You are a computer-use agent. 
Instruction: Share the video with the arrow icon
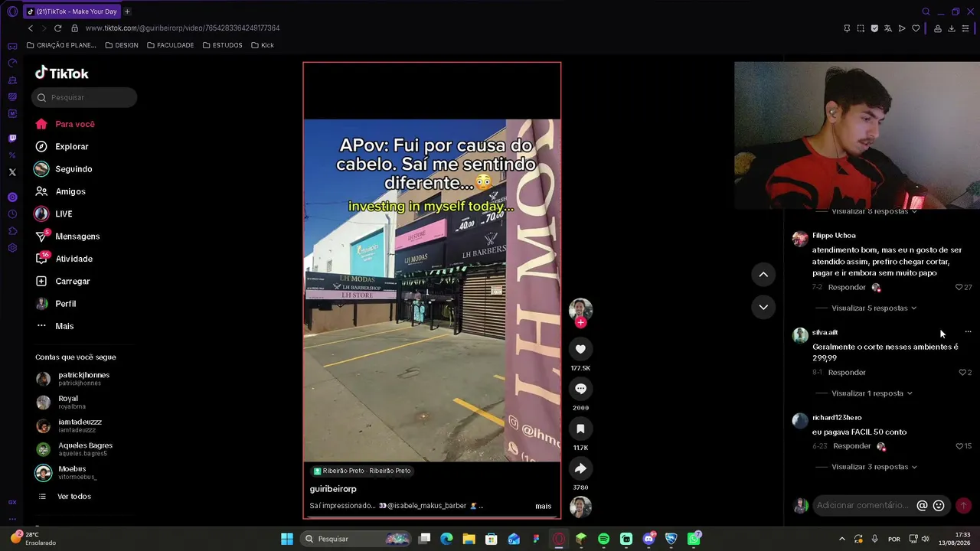580,468
